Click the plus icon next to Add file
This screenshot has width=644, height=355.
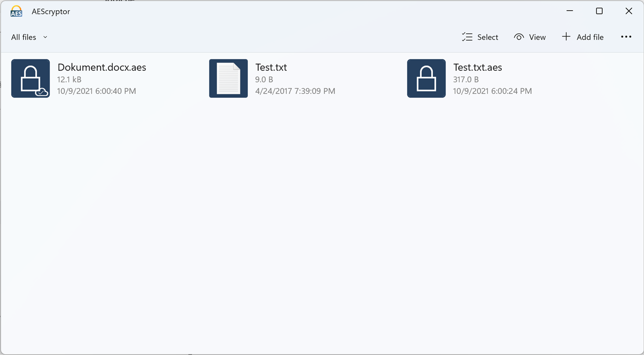566,36
